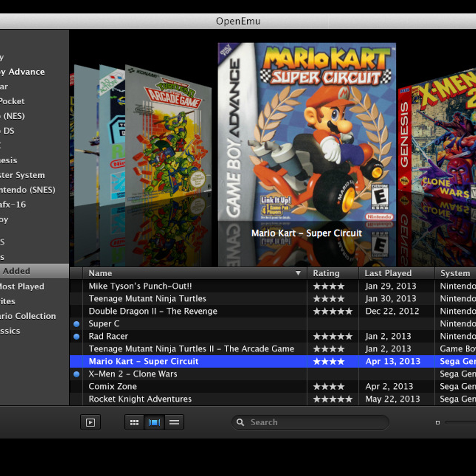Select Mike Tyson's Punch-Out!! row

pyautogui.click(x=273, y=286)
